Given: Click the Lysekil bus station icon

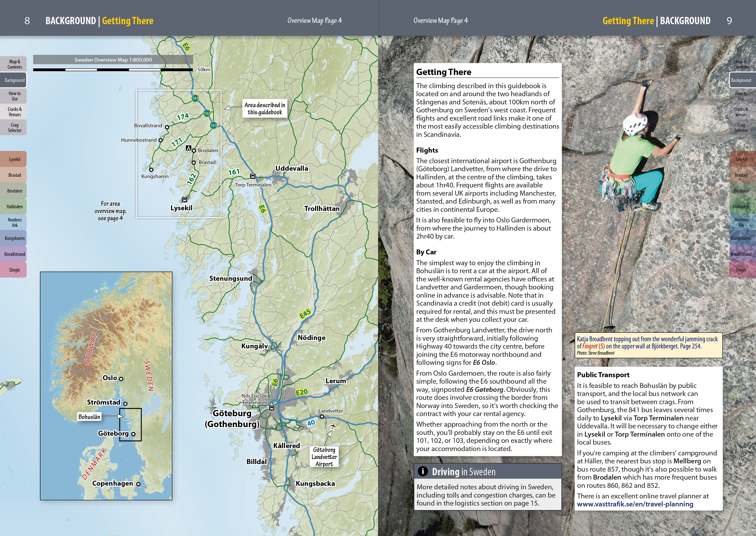Looking at the screenshot, I should pos(184,200).
